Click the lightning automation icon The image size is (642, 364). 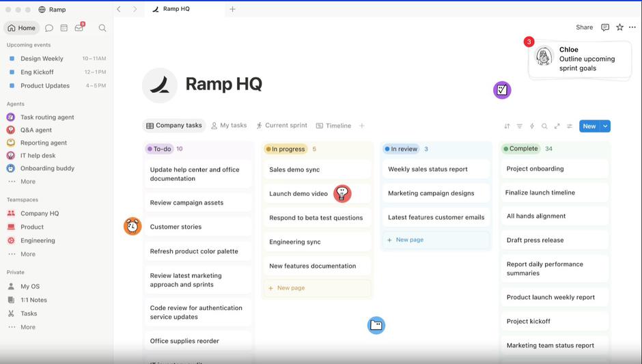[x=532, y=126]
